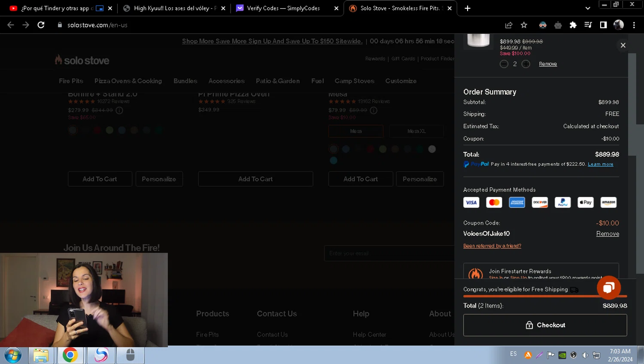The image size is (644, 364).
Task: Close the Verify Codes — SimplyCodes tab
Action: 336,8
